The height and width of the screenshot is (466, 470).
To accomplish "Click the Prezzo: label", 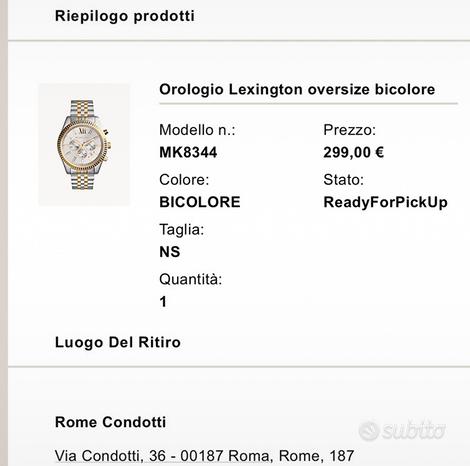I will pyautogui.click(x=349, y=130).
